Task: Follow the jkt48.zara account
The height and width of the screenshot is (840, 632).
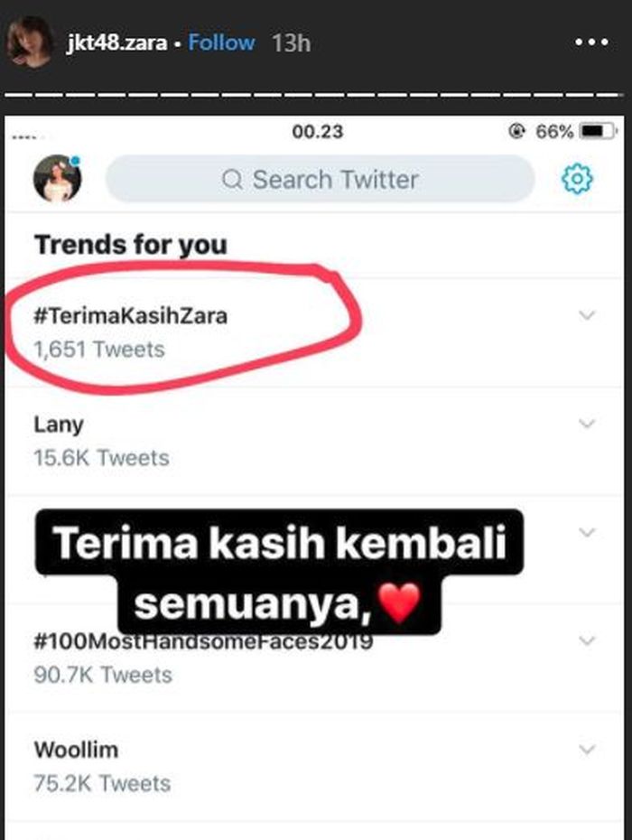Action: coord(221,42)
